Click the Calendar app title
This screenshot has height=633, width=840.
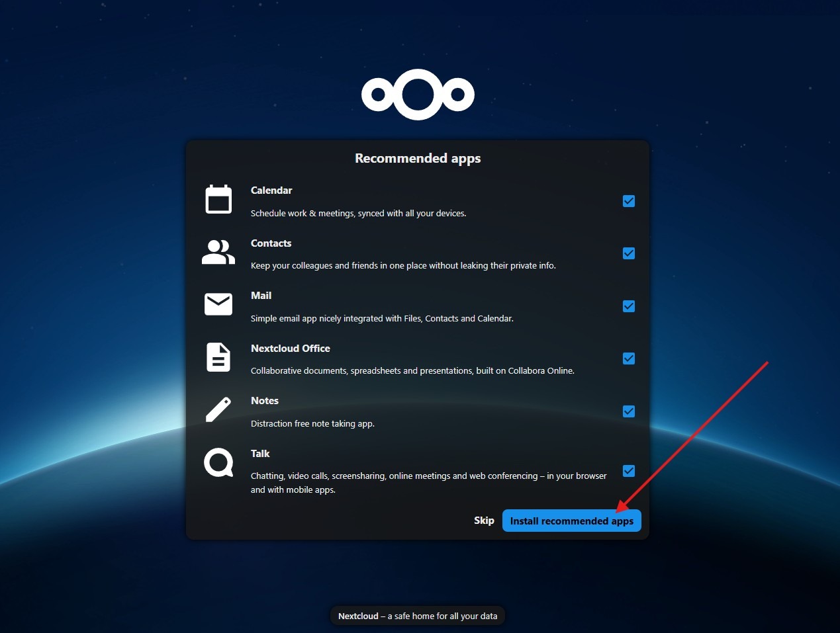[x=271, y=190]
